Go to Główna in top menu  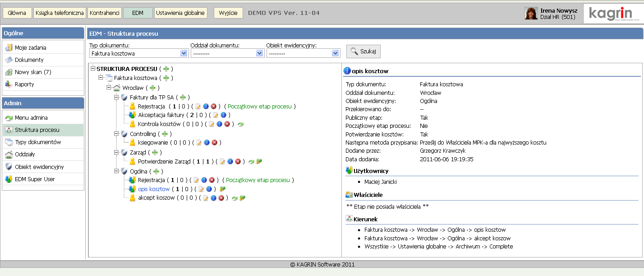pos(17,13)
